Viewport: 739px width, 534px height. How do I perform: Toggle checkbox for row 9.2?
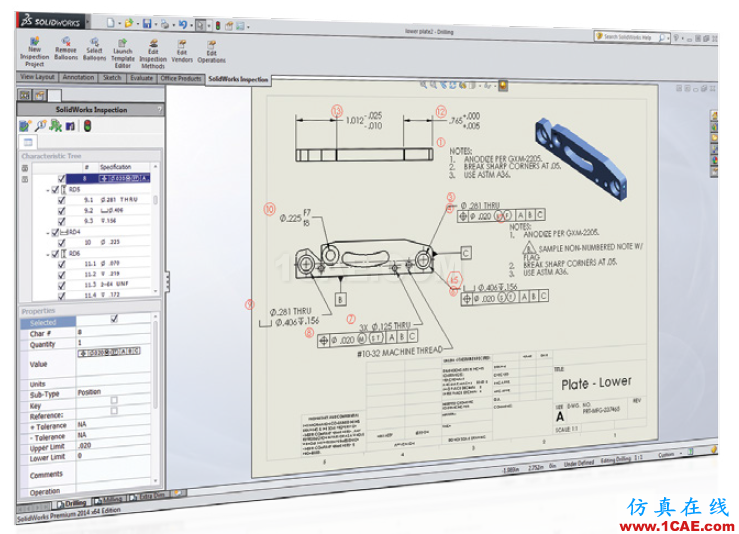(x=61, y=211)
